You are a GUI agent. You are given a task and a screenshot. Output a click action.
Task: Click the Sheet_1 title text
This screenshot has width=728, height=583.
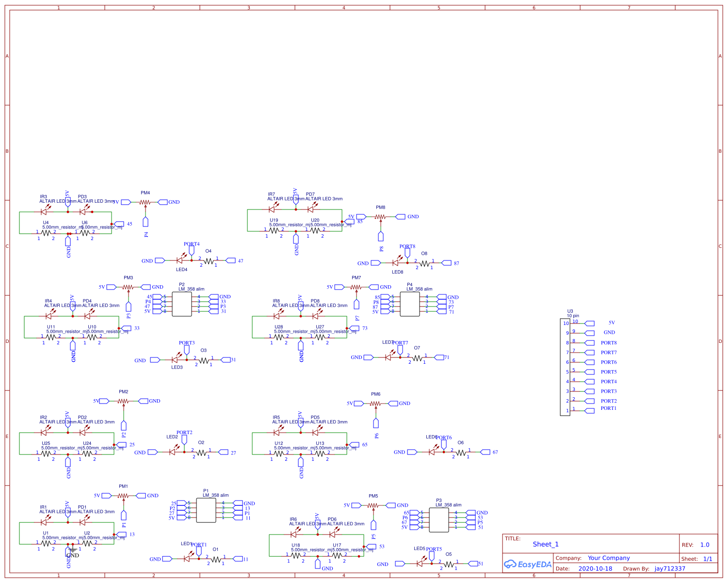point(546,544)
